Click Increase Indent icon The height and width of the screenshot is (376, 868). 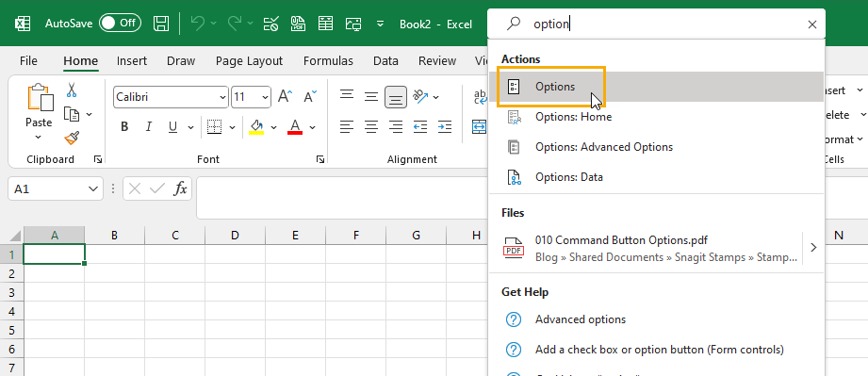point(445,127)
